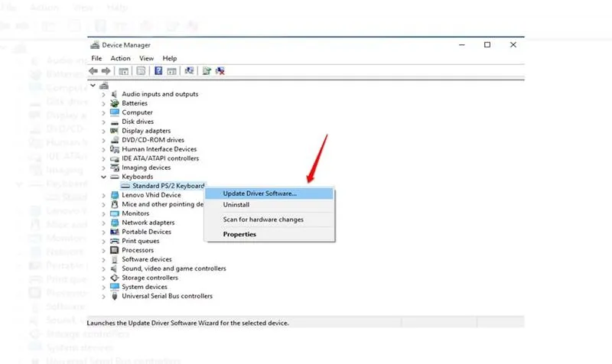The height and width of the screenshot is (364, 612).
Task: Click the blue Help toolbar icon
Action: [158, 71]
